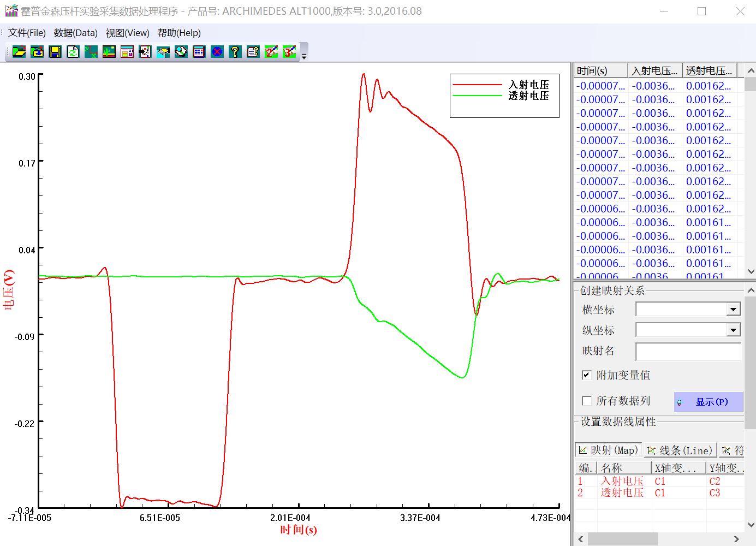The height and width of the screenshot is (546, 756).
Task: Expand the 纵坐标 dropdown
Action: [x=733, y=330]
